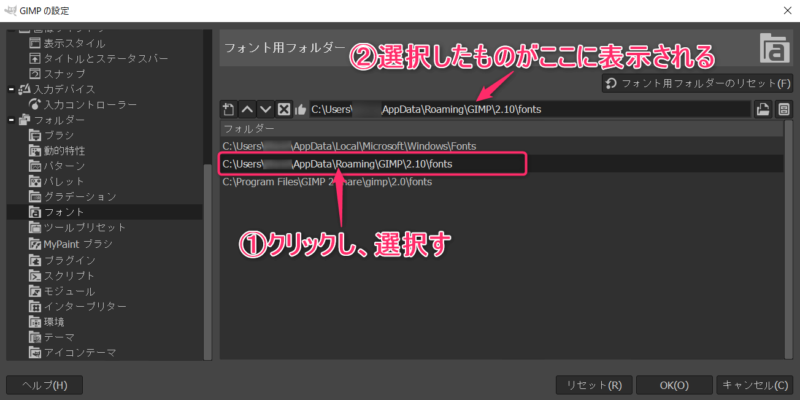The image size is (800, 400).
Task: Click the new folder entry icon
Action: [x=229, y=109]
